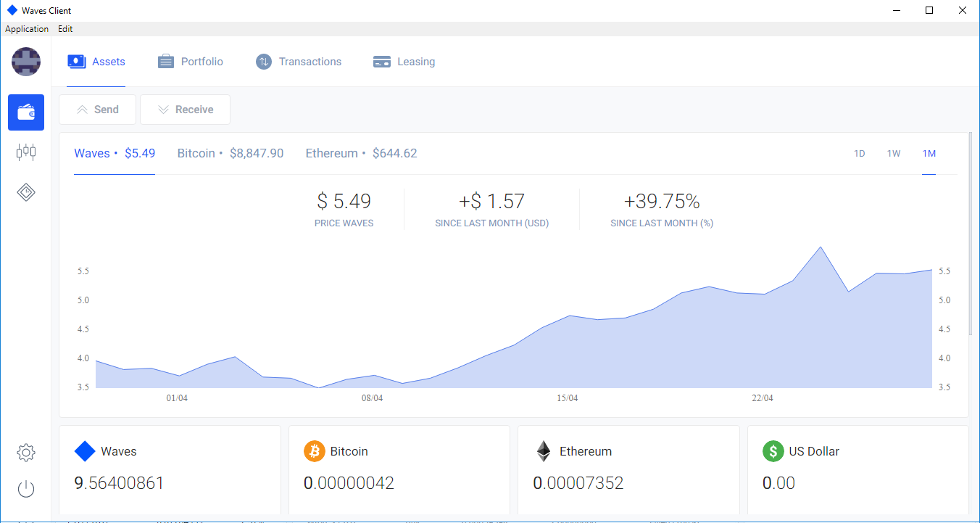This screenshot has width=980, height=523.
Task: Open the token diamond icon in sidebar
Action: [26, 192]
